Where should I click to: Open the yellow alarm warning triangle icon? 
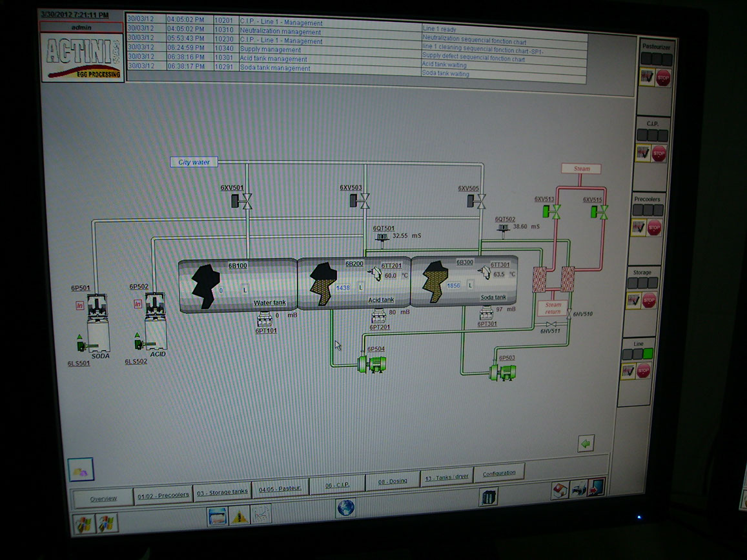[x=240, y=515]
